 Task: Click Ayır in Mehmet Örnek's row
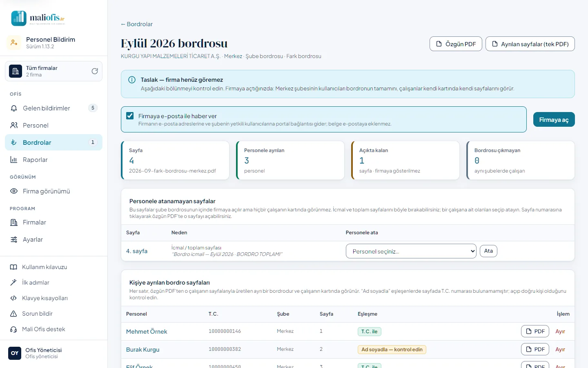tap(560, 332)
